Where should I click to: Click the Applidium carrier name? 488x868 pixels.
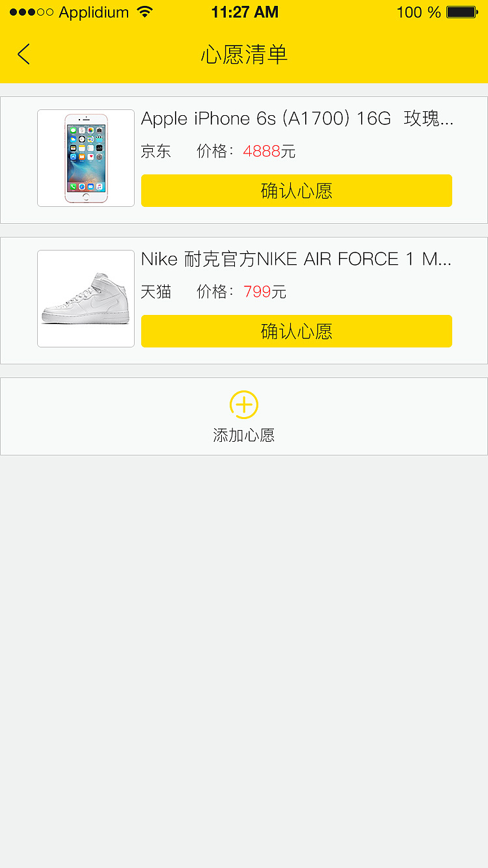(x=94, y=12)
